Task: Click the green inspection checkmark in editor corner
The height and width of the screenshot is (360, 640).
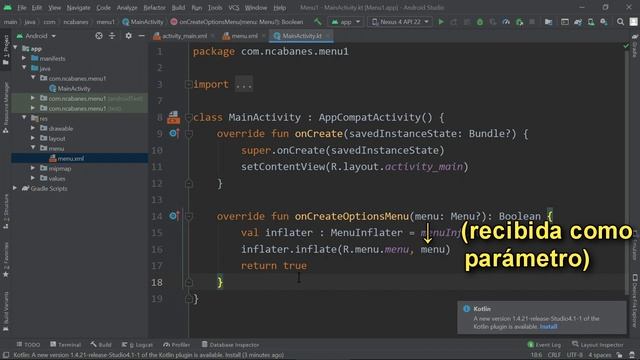Action: click(626, 47)
